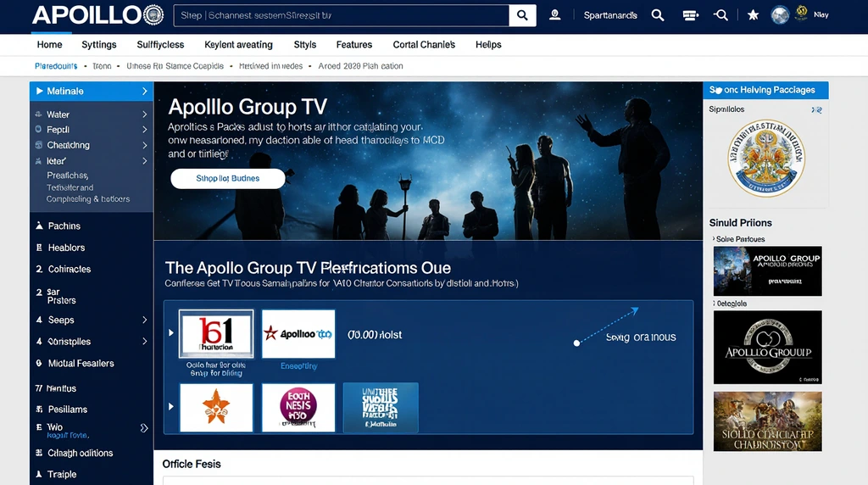Open the Home menu tab
868x485 pixels.
pos(49,45)
